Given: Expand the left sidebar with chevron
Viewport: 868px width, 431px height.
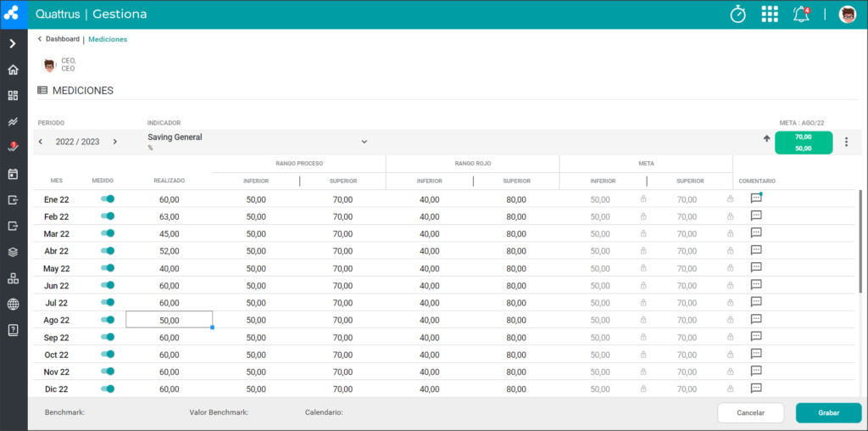Looking at the screenshot, I should pos(14,44).
